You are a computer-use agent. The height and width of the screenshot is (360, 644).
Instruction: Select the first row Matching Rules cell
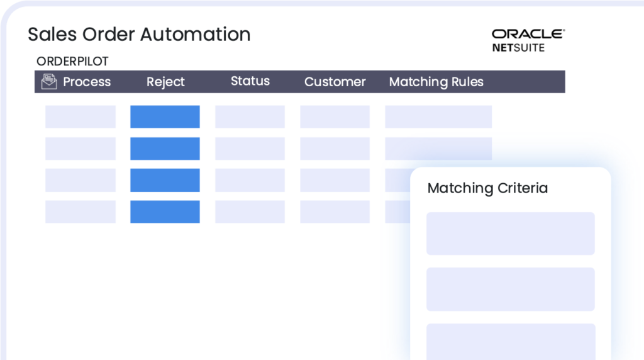438,116
